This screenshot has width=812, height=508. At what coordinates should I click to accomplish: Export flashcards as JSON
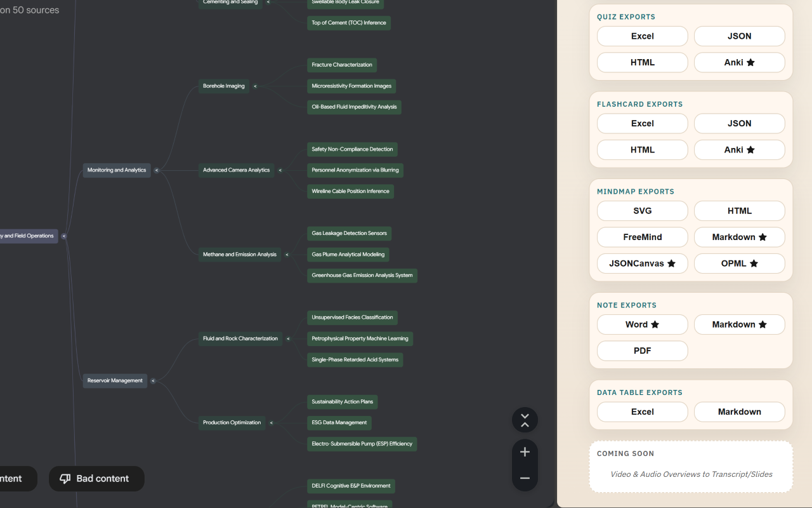click(739, 123)
